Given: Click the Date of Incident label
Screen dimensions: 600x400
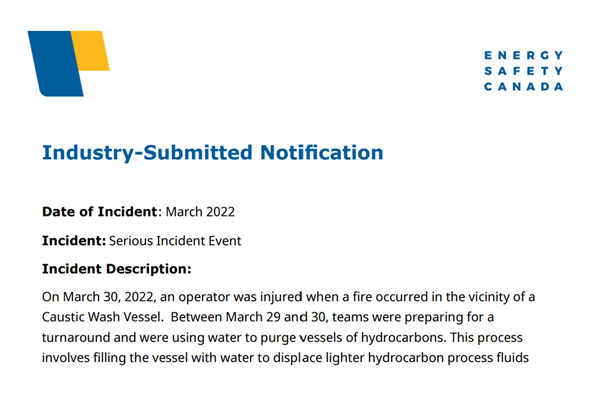Looking at the screenshot, I should (100, 212).
